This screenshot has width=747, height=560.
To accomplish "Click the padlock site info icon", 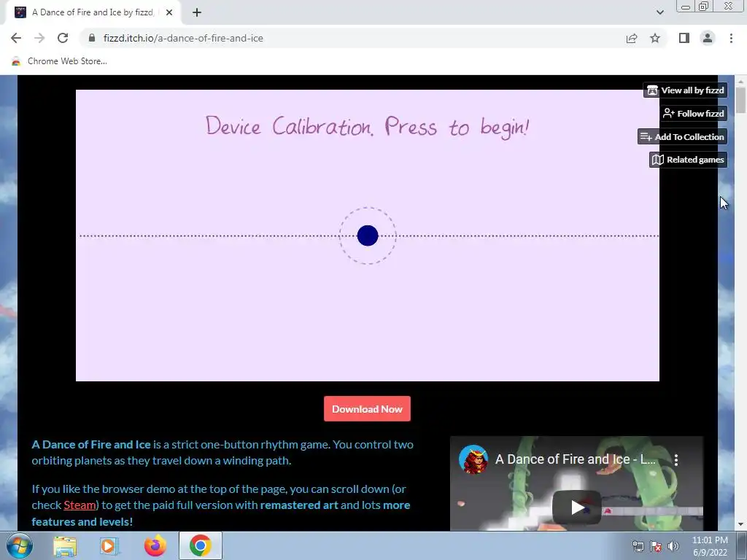I will (92, 38).
